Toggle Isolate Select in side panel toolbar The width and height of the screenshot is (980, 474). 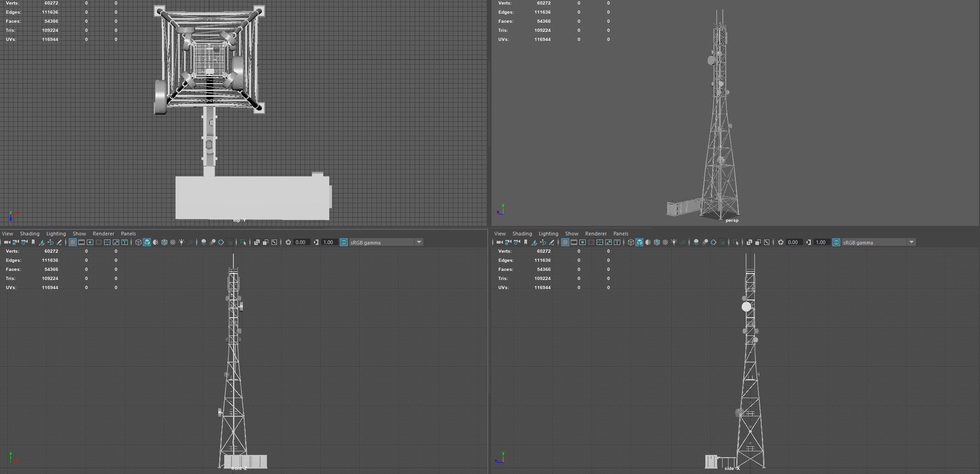(x=736, y=242)
